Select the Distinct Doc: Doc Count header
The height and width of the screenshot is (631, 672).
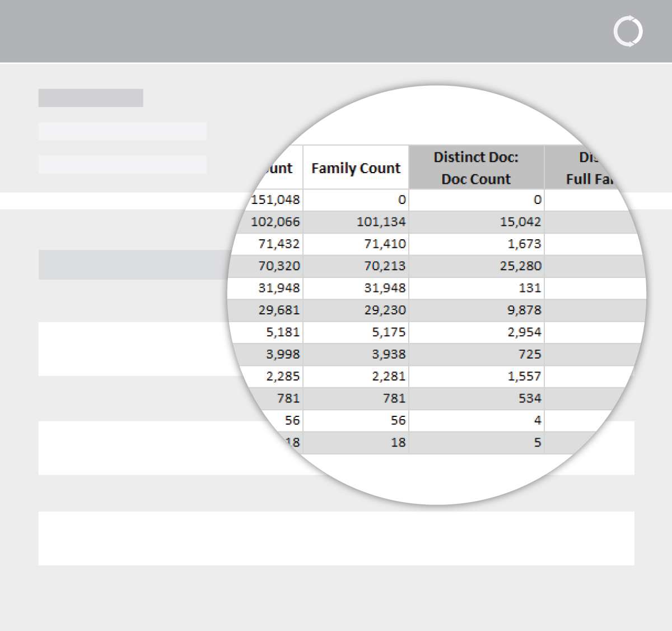point(476,168)
